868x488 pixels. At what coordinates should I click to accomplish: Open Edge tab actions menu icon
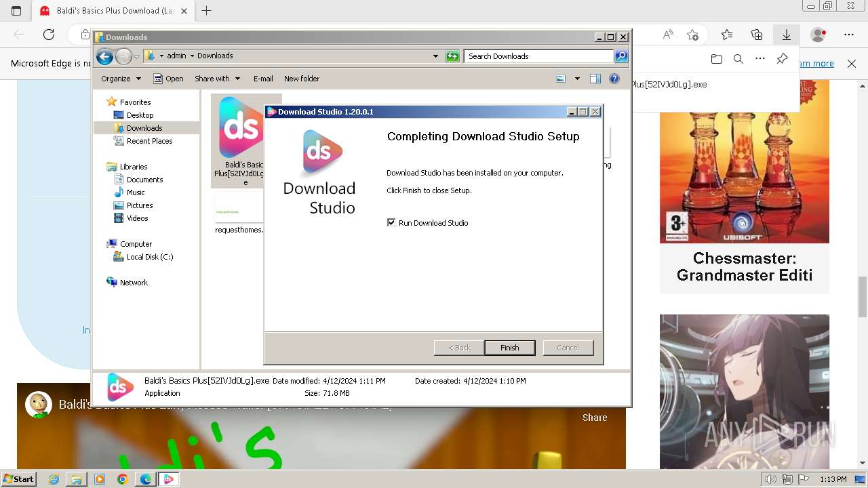pyautogui.click(x=16, y=11)
